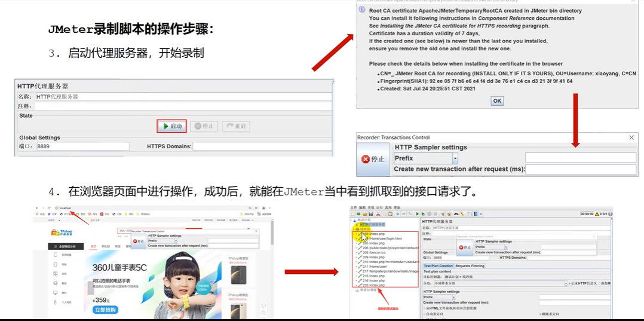Image resolution: width=644 pixels, height=321 pixels.
Task: Click the monitor category icon in TPshop sidebar
Action: pos(56,293)
